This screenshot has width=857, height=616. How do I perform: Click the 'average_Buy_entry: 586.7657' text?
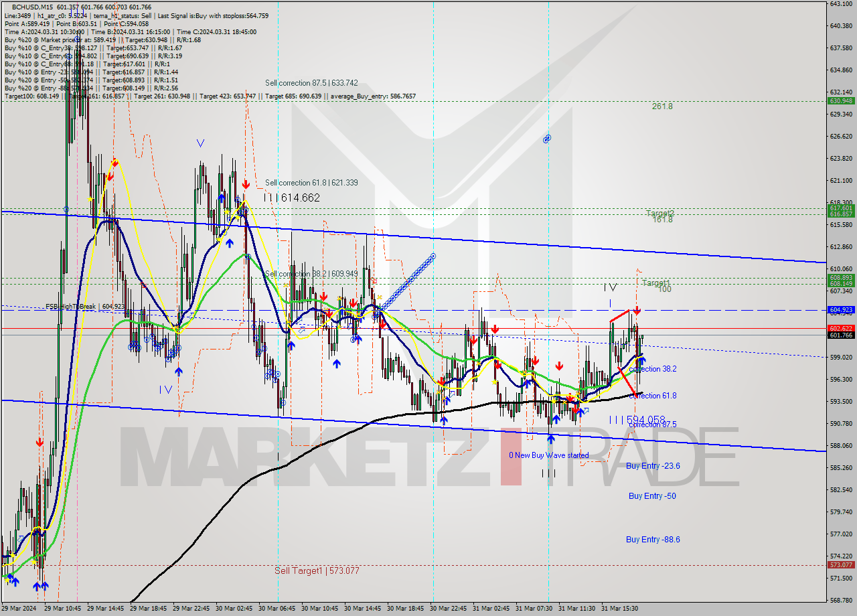pyautogui.click(x=372, y=96)
